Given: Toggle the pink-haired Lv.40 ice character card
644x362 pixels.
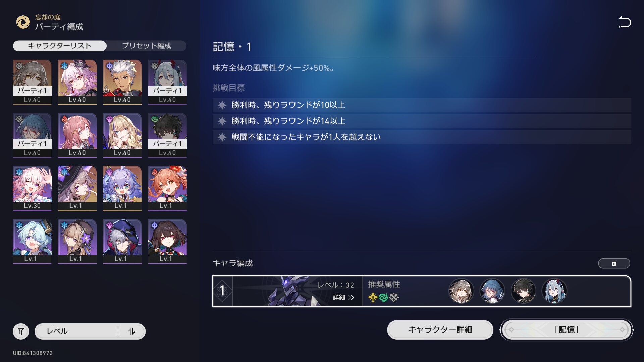Looking at the screenshot, I should pos(77,82).
